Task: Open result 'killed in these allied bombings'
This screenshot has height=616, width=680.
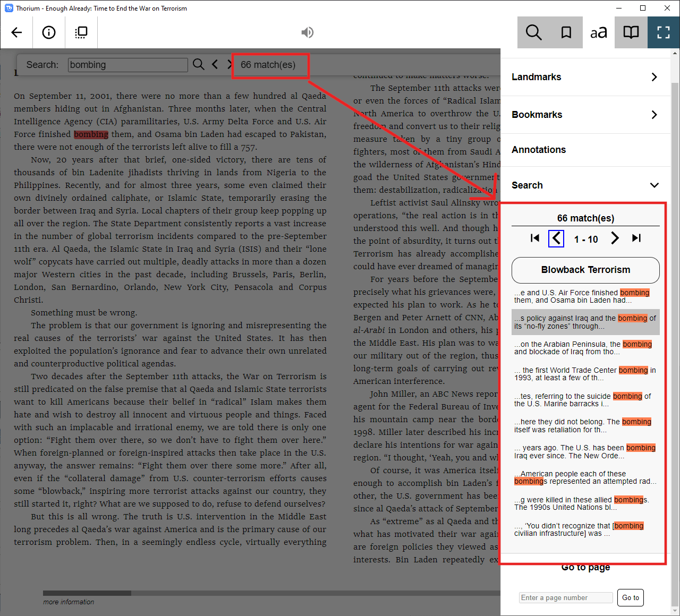Action: (585, 503)
